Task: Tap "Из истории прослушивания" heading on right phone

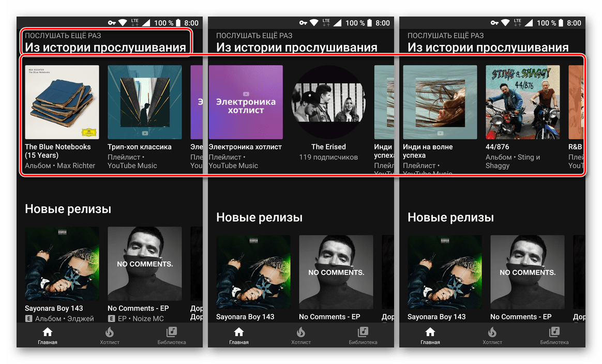Action: coord(488,47)
